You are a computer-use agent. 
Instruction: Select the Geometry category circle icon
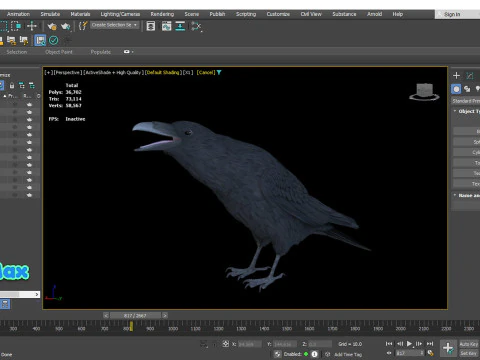pos(456,89)
